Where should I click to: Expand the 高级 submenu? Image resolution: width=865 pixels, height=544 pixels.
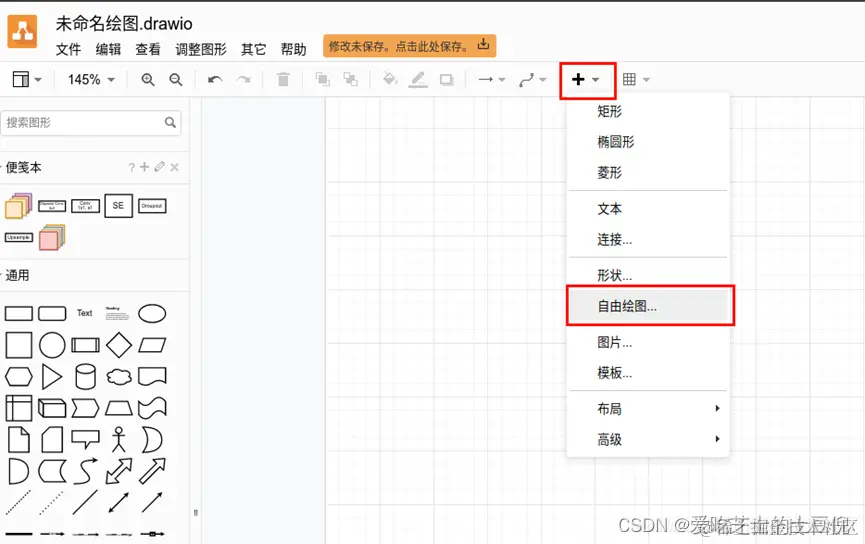point(648,440)
